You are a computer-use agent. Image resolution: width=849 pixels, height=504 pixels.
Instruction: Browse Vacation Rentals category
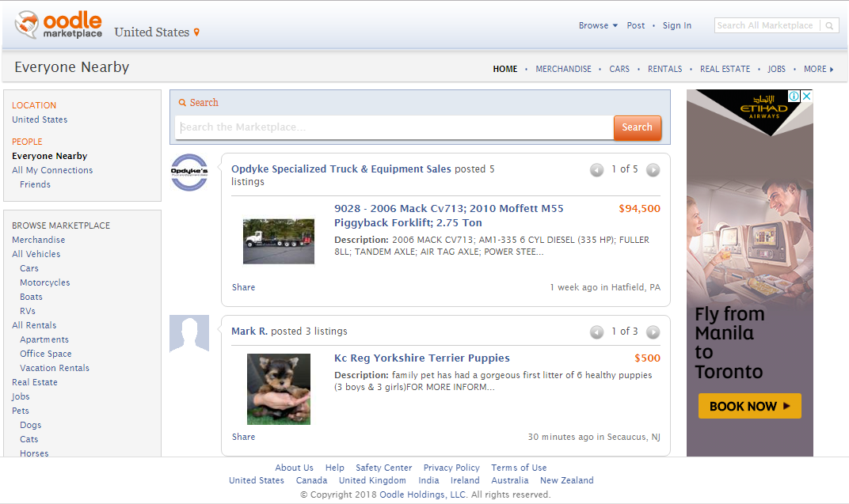coord(55,368)
